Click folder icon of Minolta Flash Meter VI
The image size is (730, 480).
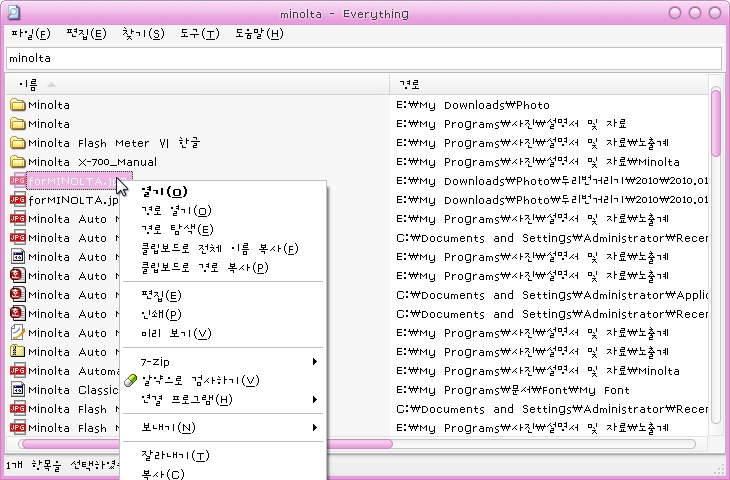17,143
